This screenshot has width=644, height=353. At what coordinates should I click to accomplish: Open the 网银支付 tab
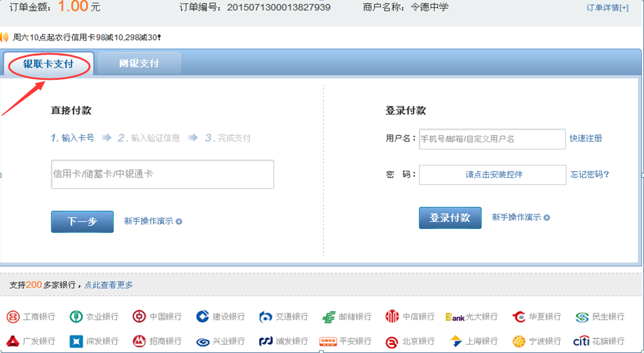click(x=139, y=63)
